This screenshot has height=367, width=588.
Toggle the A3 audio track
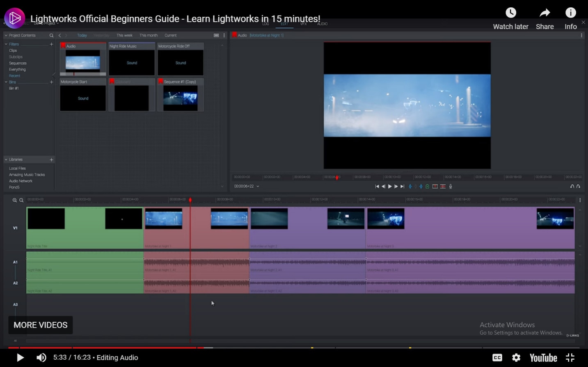pyautogui.click(x=15, y=304)
